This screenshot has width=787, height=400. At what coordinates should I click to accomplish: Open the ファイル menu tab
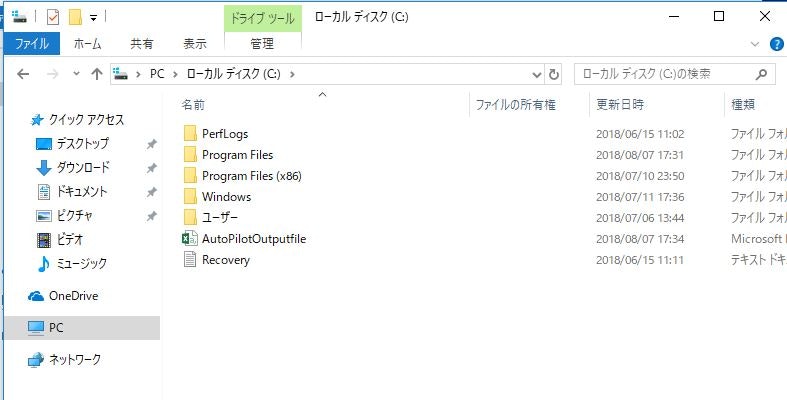click(x=32, y=44)
